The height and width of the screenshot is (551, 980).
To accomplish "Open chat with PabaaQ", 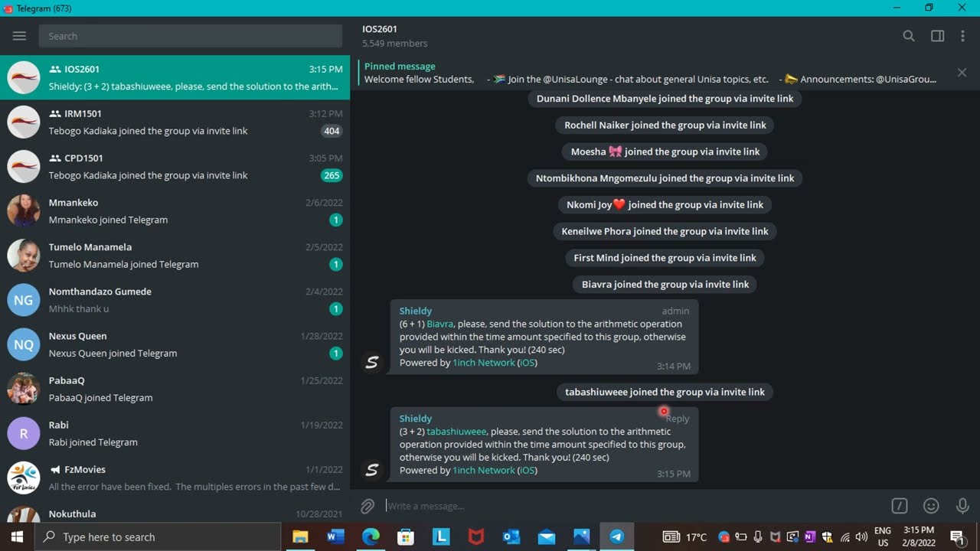I will [175, 388].
